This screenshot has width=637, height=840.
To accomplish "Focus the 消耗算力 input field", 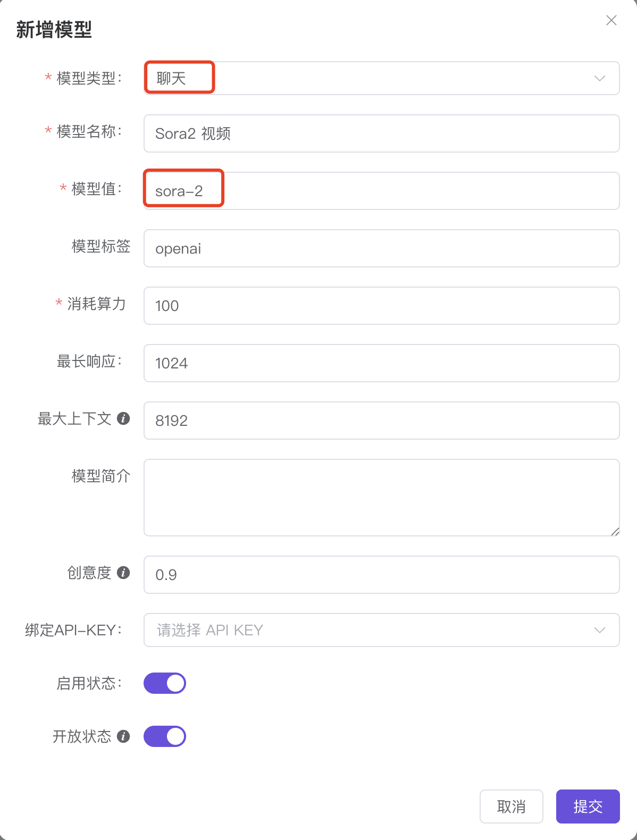I will click(381, 306).
